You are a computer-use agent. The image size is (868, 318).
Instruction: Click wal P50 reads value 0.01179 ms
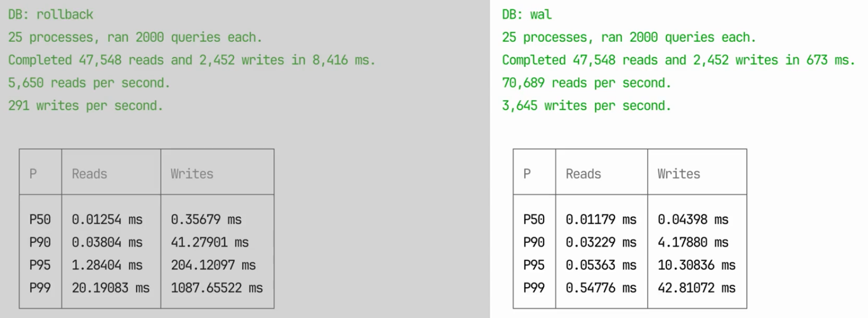click(601, 219)
